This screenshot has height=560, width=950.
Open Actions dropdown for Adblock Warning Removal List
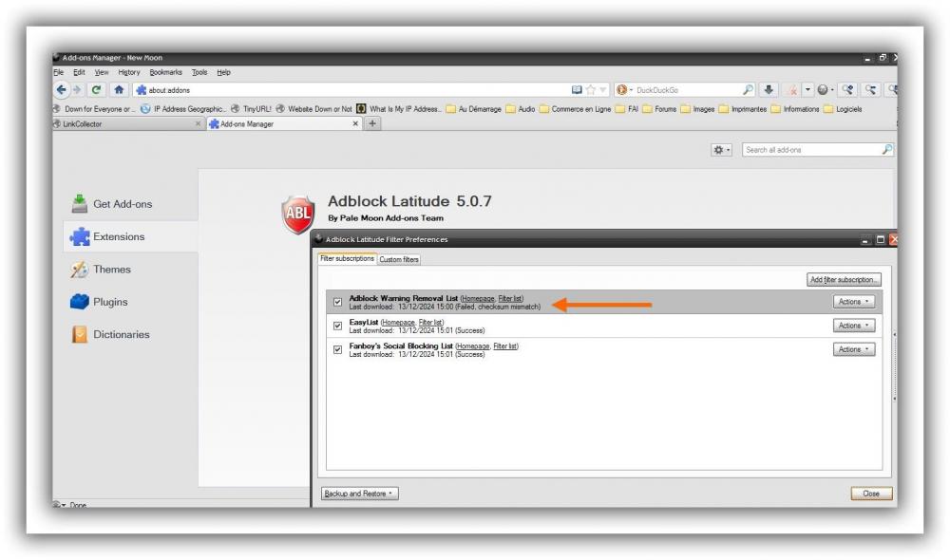point(853,302)
